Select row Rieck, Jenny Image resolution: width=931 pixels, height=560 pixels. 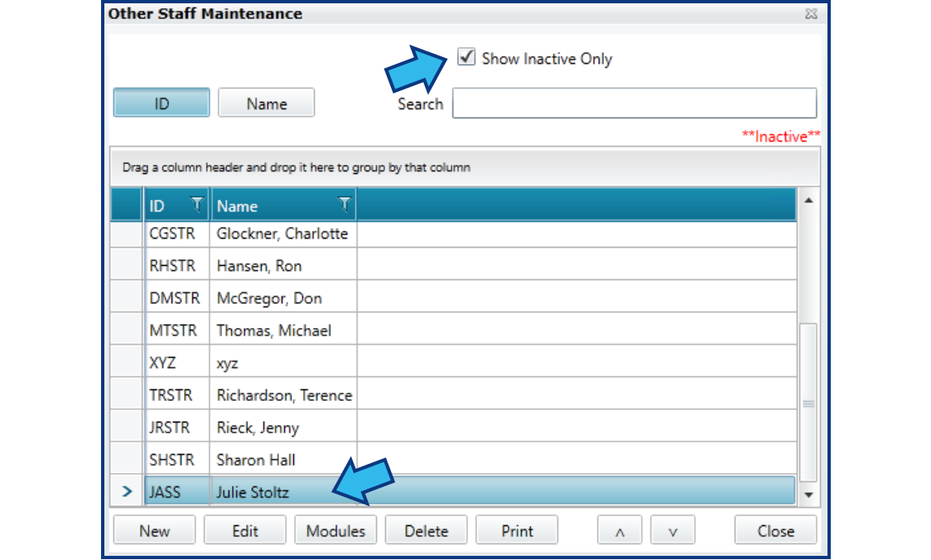454,427
